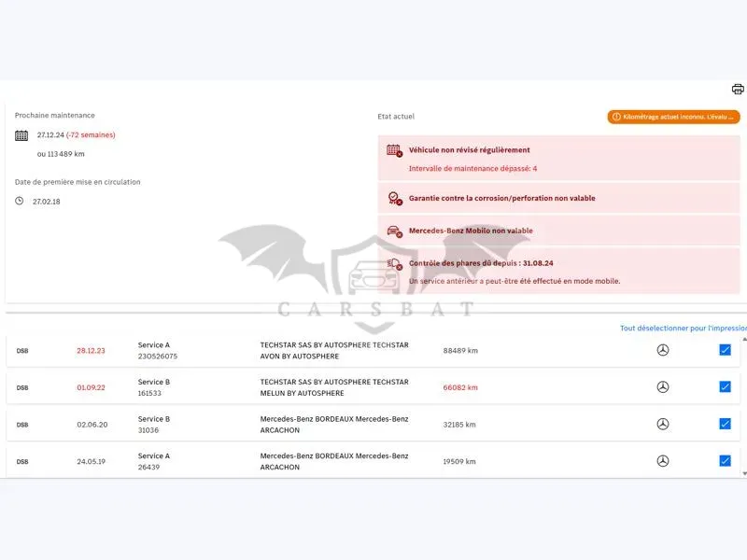Click Service B 161533 entry

(x=154, y=387)
